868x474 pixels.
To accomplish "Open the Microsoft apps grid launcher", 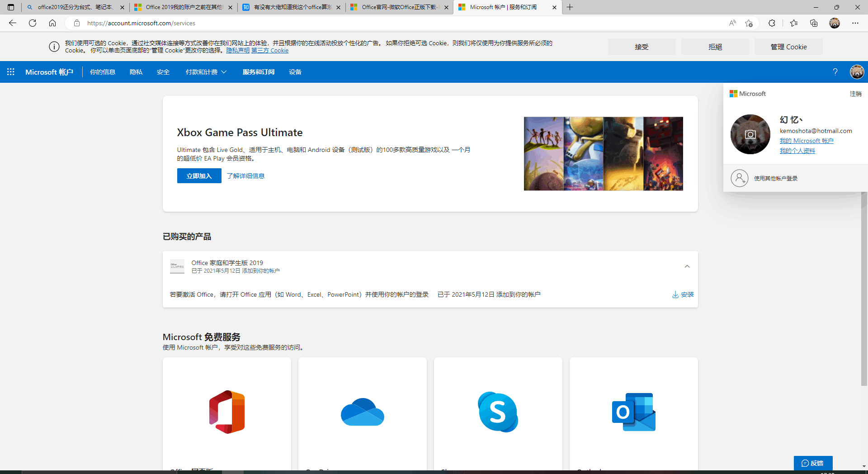I will pos(11,72).
